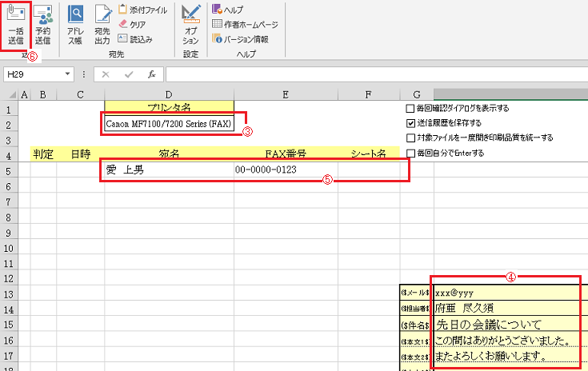
Task: Click the insert function fx button
Action: [x=150, y=74]
